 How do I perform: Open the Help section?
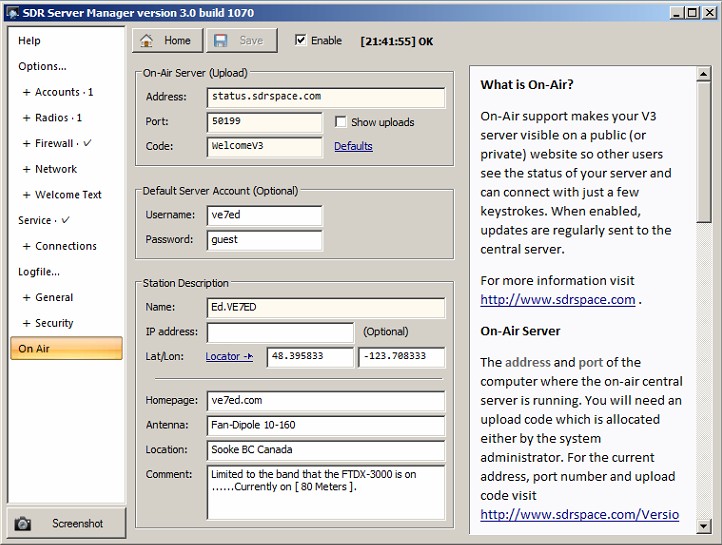30,41
